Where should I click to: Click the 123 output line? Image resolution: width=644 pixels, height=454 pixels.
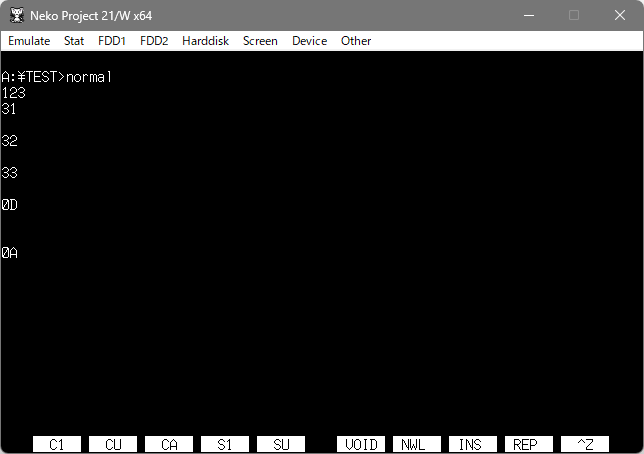[x=13, y=93]
